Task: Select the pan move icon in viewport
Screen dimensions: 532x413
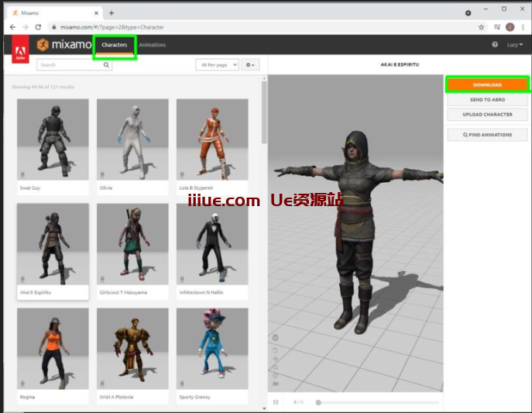Action: tap(275, 359)
